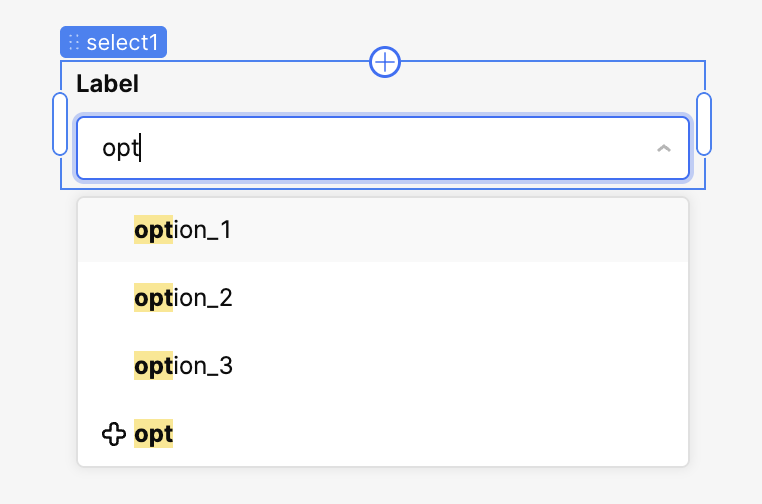Click the highlighted "opt" prefix in option_2
The height and width of the screenshot is (504, 762).
pos(153,298)
